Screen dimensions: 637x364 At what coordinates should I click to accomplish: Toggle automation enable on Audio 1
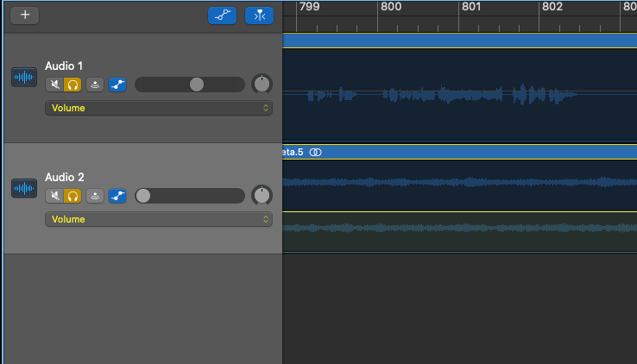[x=117, y=85]
